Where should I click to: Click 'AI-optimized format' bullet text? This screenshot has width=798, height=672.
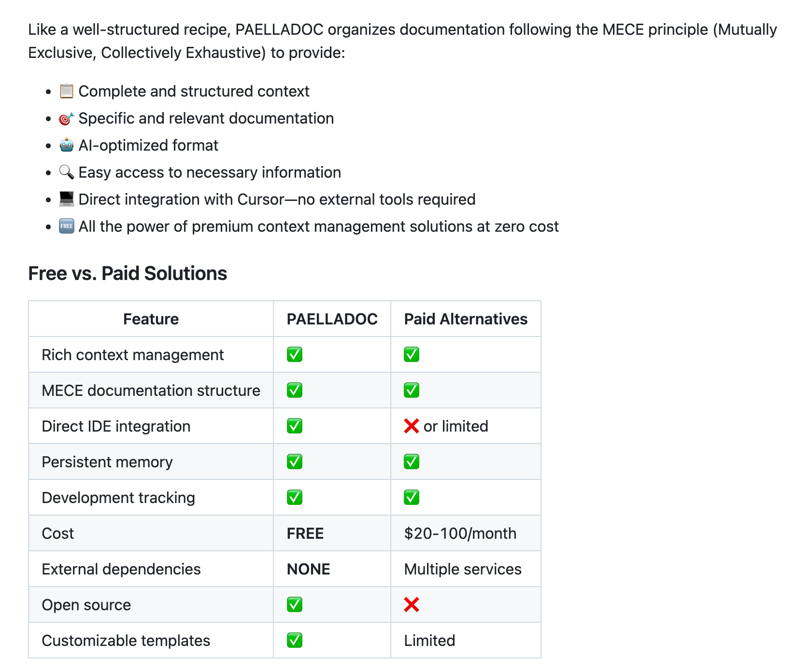pyautogui.click(x=148, y=145)
